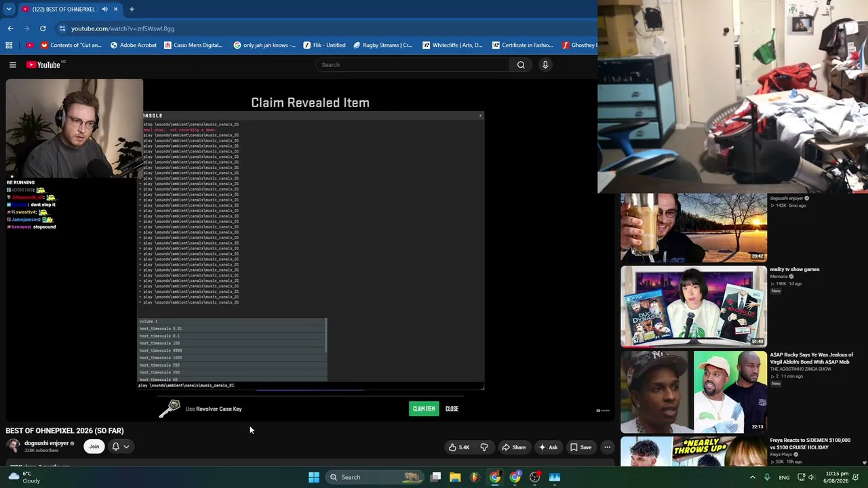
Task: Click the recommendations sidebar scrollbar down arrow
Action: (x=864, y=463)
